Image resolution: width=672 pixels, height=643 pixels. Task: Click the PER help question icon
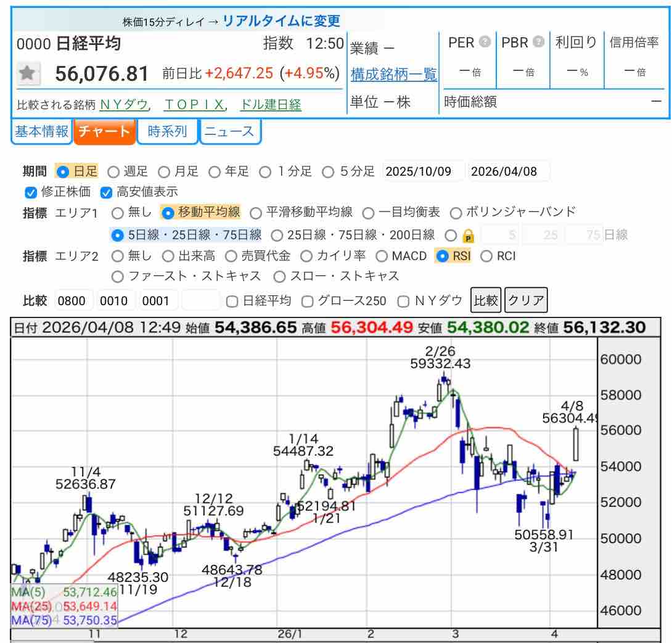click(x=485, y=43)
